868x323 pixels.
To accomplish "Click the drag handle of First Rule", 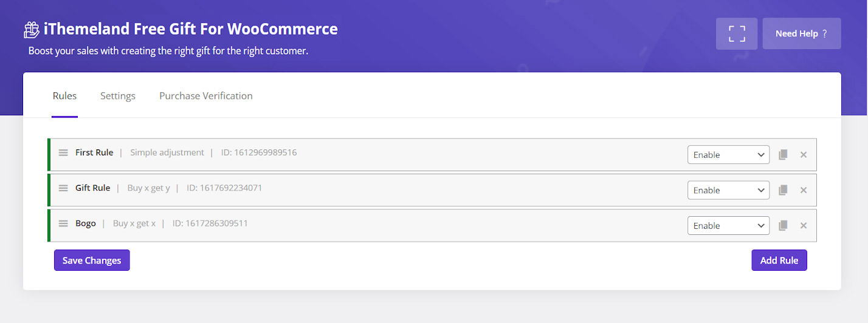I will [x=63, y=152].
